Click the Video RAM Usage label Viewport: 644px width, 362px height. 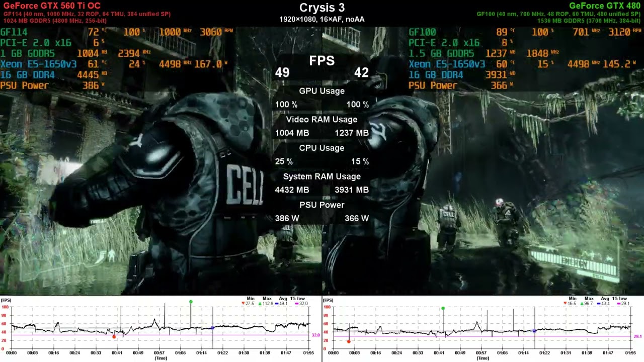(322, 120)
